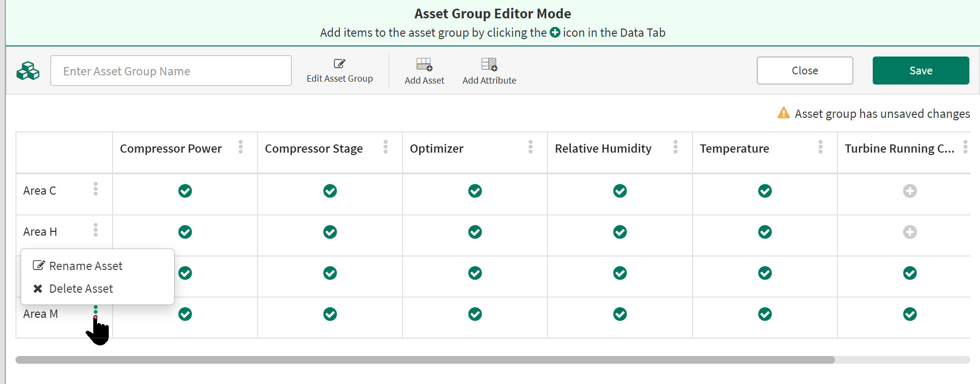
Task: Open Compressor Power column options menu
Action: [241, 147]
